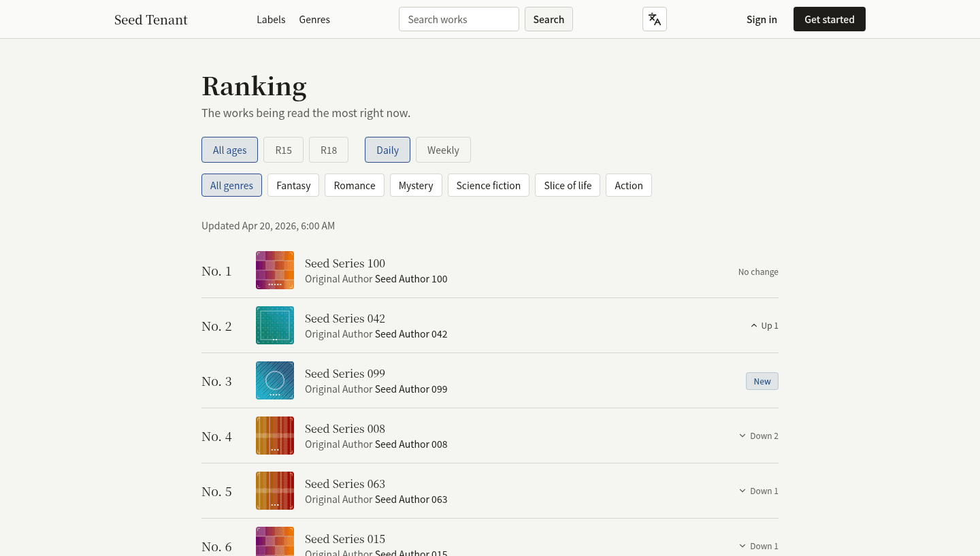Image resolution: width=980 pixels, height=556 pixels.
Task: Open the Seed Series 008 title
Action: point(345,429)
